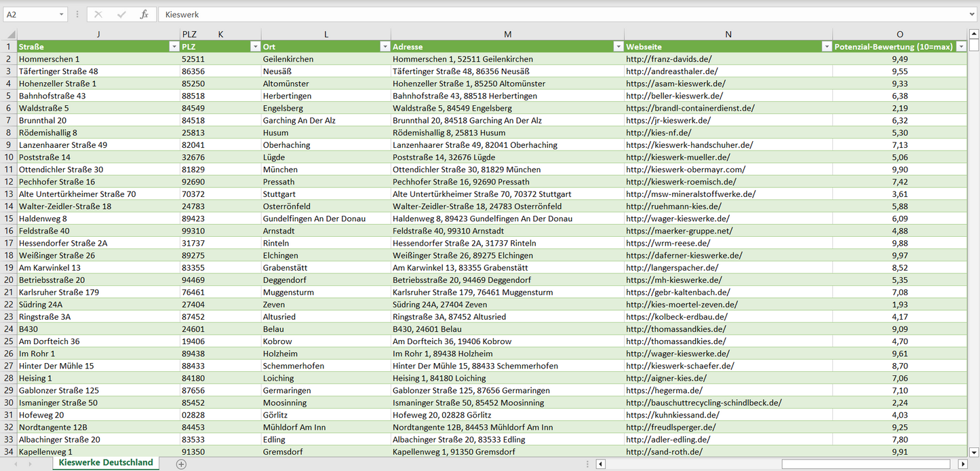Open the PLZ column filter menu
This screenshot has width=980, height=471.
(256, 46)
